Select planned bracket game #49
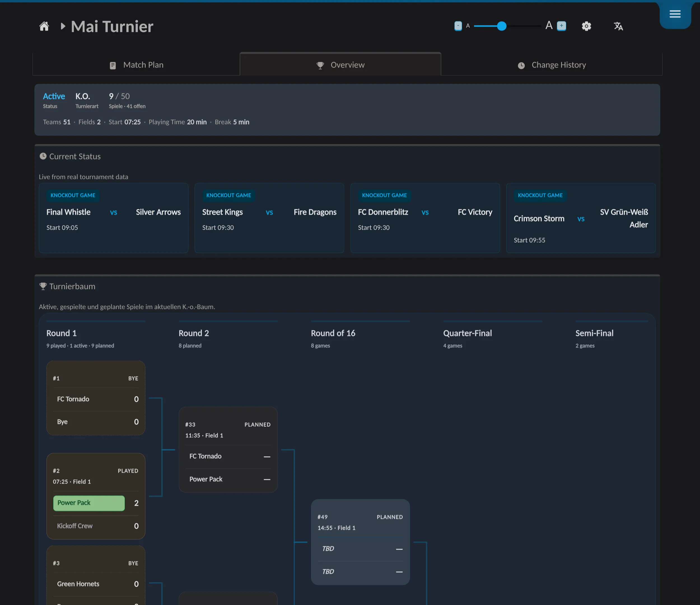The height and width of the screenshot is (605, 700). coord(360,542)
